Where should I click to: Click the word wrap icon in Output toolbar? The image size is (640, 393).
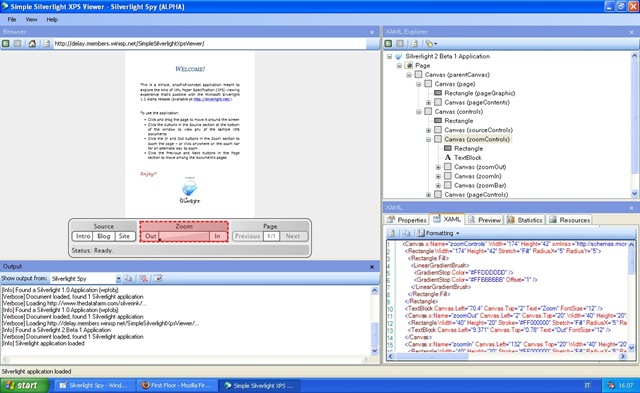point(158,278)
